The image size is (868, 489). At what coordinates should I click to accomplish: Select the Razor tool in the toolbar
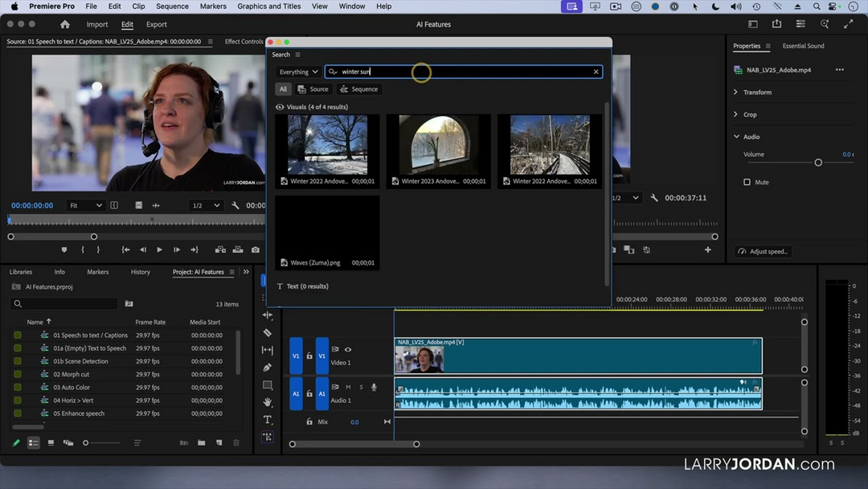click(268, 333)
